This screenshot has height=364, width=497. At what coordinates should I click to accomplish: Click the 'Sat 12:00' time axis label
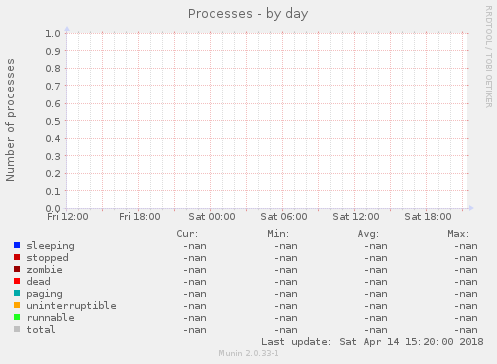pos(356,217)
